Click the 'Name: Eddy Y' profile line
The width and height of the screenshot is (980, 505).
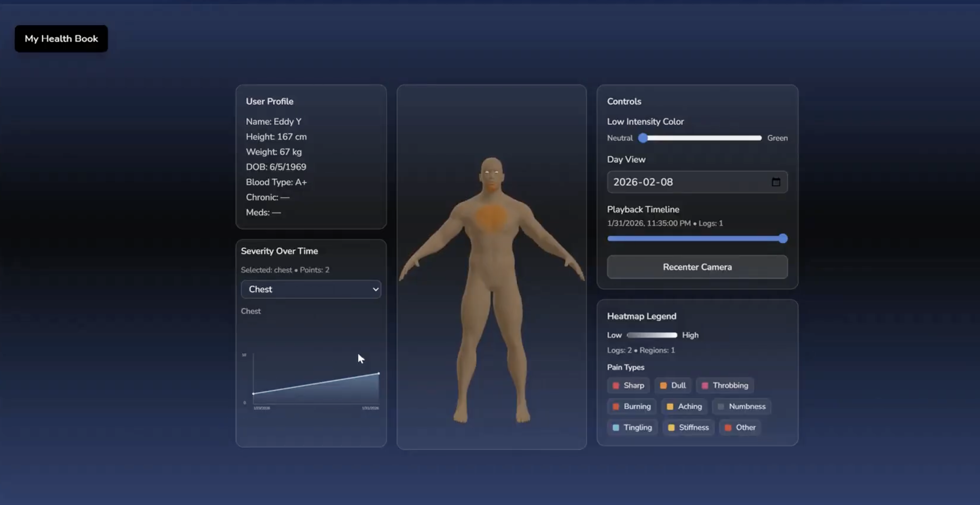pyautogui.click(x=274, y=122)
